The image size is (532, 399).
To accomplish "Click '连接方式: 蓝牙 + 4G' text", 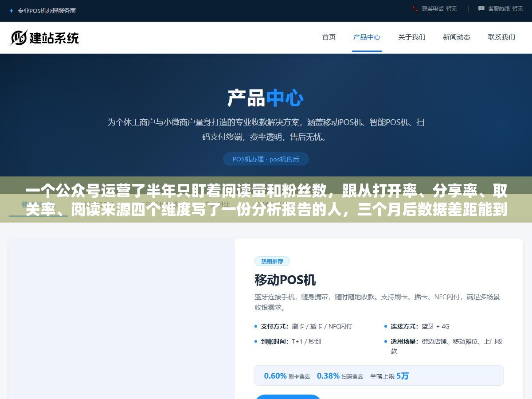I will click(x=420, y=326).
